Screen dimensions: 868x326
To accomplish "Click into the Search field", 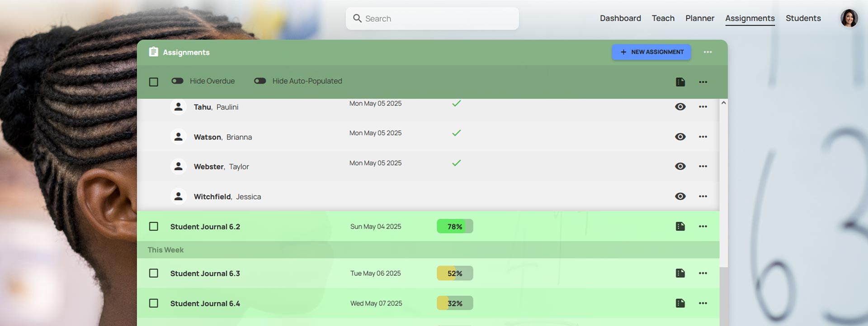I will (432, 19).
